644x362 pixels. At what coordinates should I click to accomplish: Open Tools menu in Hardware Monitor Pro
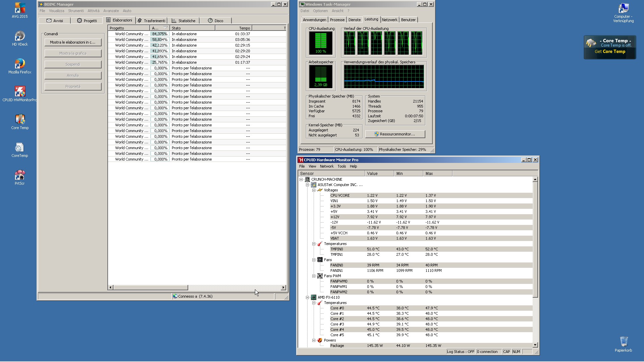[x=342, y=166]
